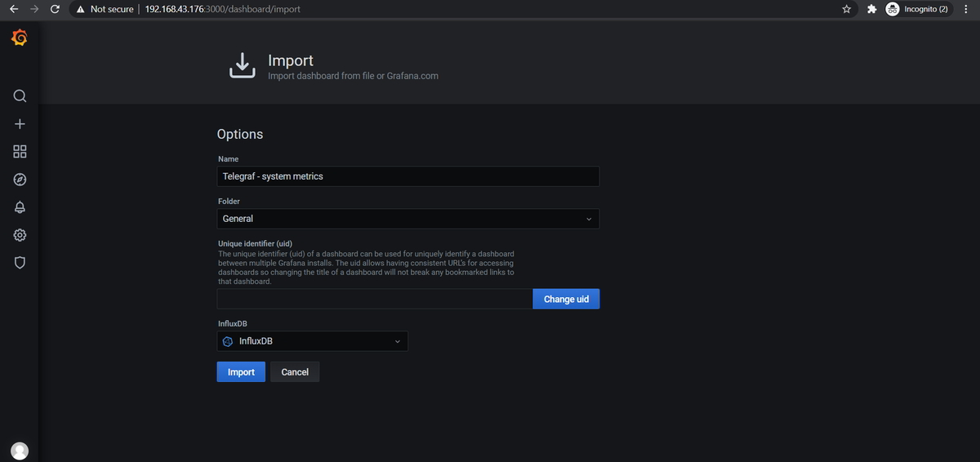Image resolution: width=980 pixels, height=462 pixels.
Task: Click the Not secure warning icon
Action: [x=80, y=9]
